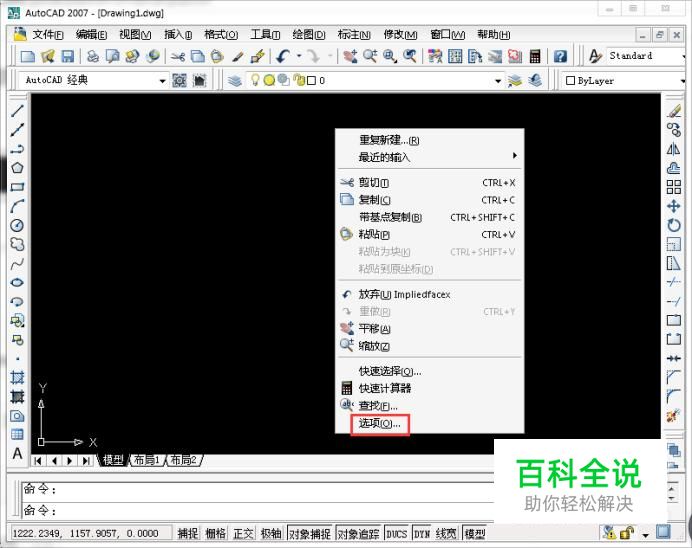This screenshot has height=548, width=692.
Task: Choose 放弃(U) Impliedfacex entry
Action: tap(430, 294)
